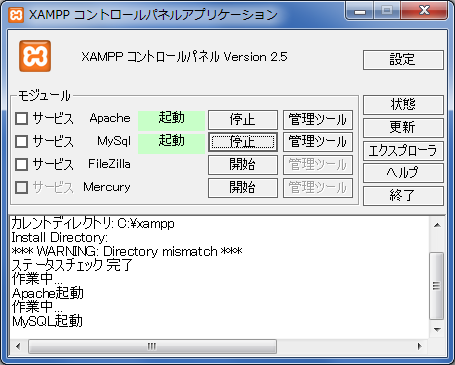This screenshot has height=365, width=455.
Task: Click the FileZilla module label
Action: click(109, 164)
